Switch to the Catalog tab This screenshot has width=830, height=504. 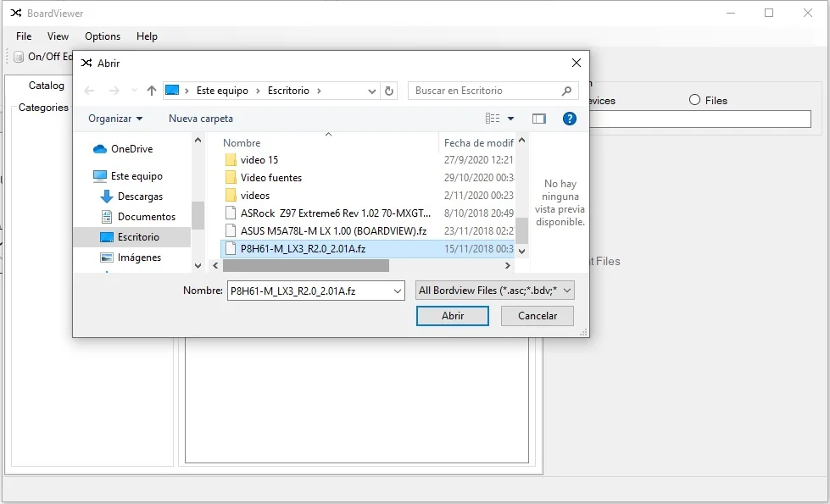(x=46, y=86)
